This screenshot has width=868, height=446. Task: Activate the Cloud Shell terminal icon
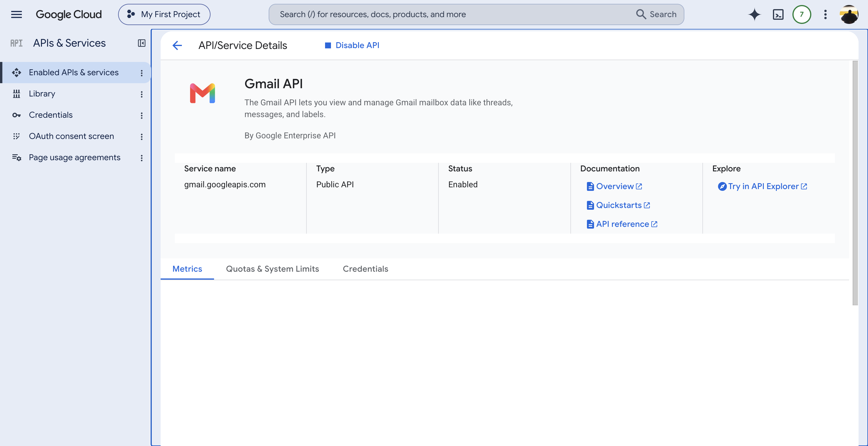click(778, 14)
